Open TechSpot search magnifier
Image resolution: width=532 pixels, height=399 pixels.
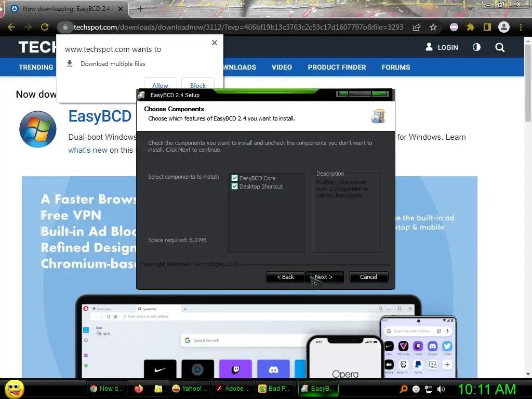[500, 47]
